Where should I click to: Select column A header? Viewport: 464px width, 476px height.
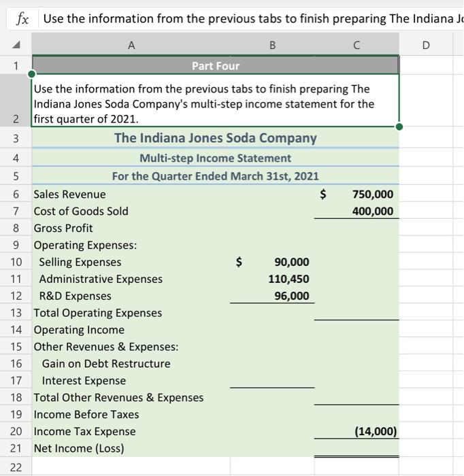click(131, 45)
